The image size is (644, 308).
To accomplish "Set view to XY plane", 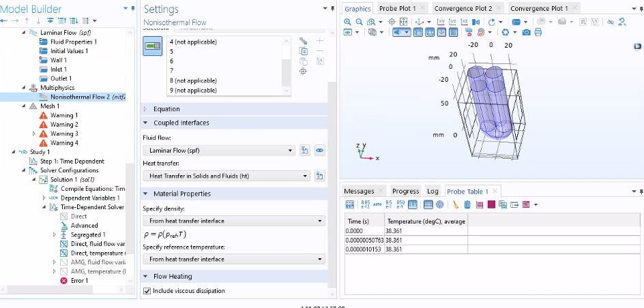I will click(x=440, y=21).
